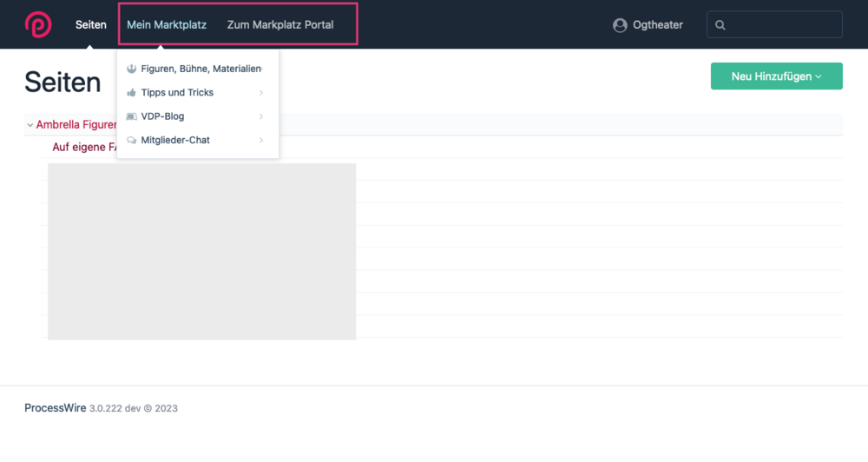Open the Neu Hinzufügen dropdown button

pyautogui.click(x=776, y=76)
